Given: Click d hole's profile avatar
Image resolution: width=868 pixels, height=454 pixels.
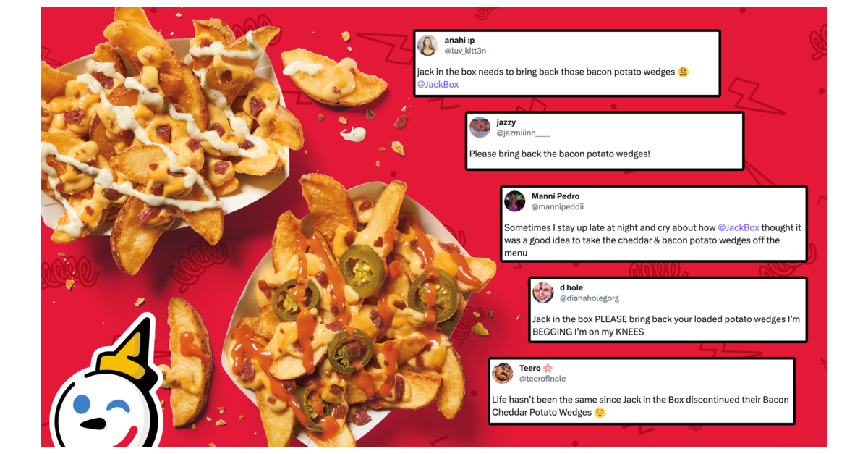Looking at the screenshot, I should 543,293.
